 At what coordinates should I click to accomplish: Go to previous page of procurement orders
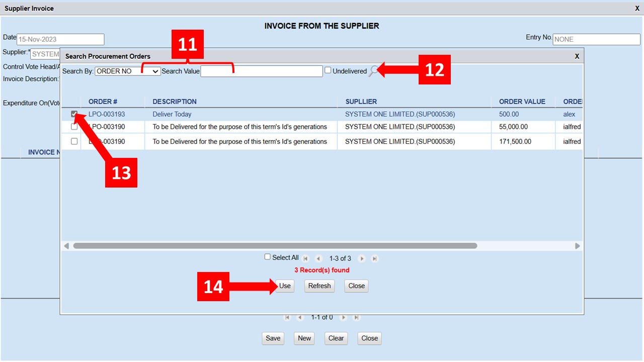318,259
